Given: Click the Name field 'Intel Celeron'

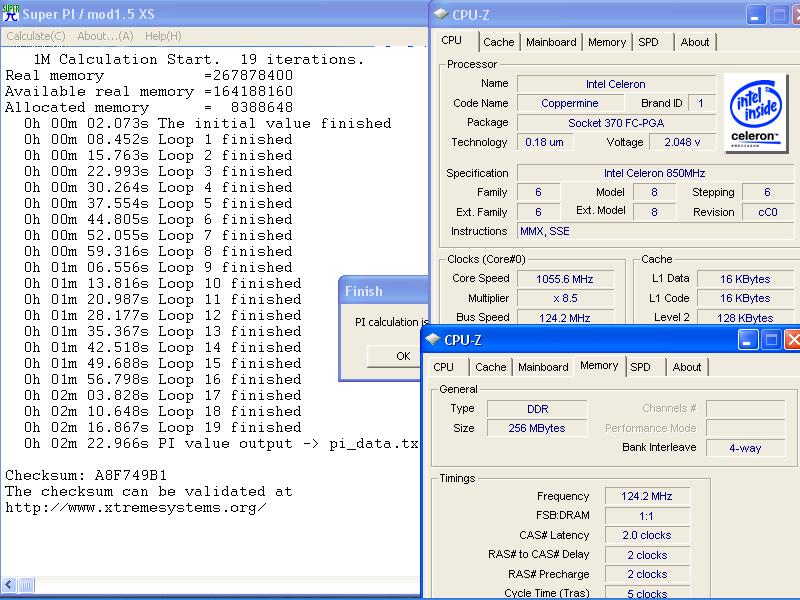Looking at the screenshot, I should pos(616,84).
